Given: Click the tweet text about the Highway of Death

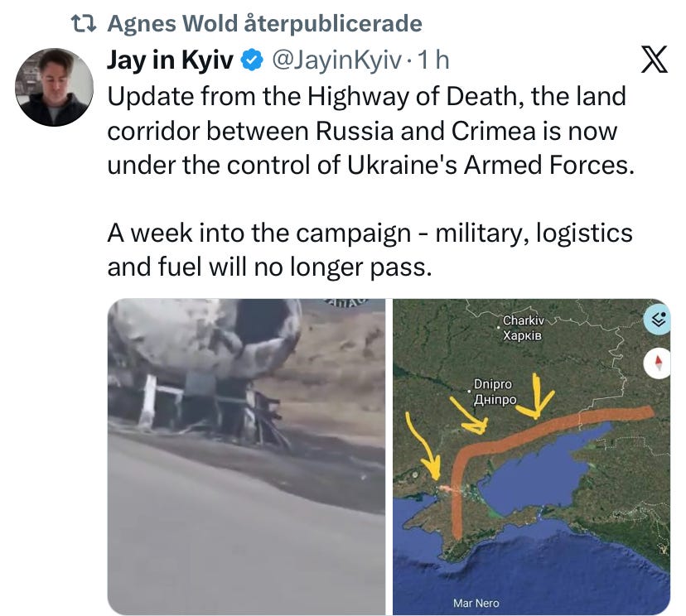Looking at the screenshot, I should (x=370, y=131).
